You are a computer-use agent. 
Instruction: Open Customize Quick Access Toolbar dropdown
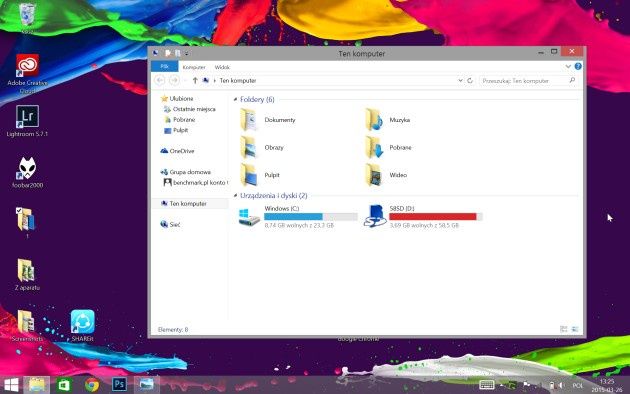point(186,53)
